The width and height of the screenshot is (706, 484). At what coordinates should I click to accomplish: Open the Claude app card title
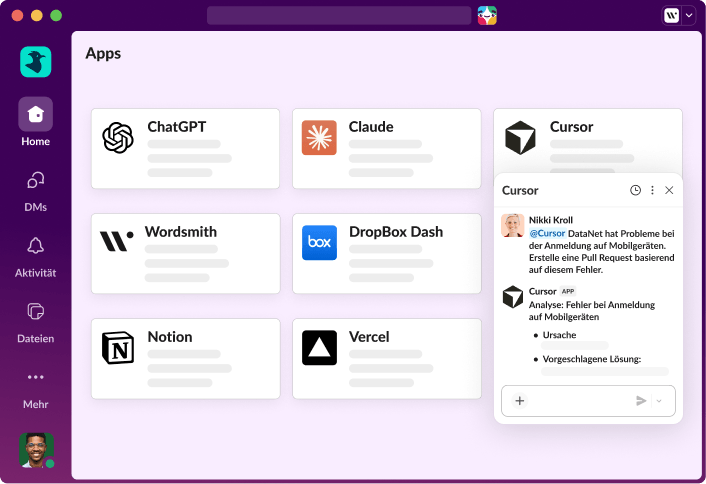pyautogui.click(x=371, y=127)
